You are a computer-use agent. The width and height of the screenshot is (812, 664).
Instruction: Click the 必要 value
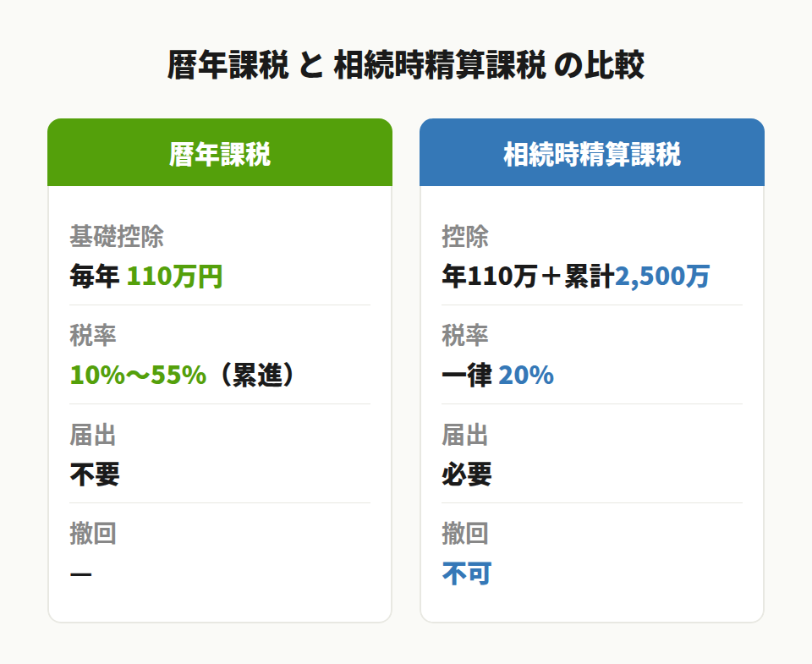(467, 475)
